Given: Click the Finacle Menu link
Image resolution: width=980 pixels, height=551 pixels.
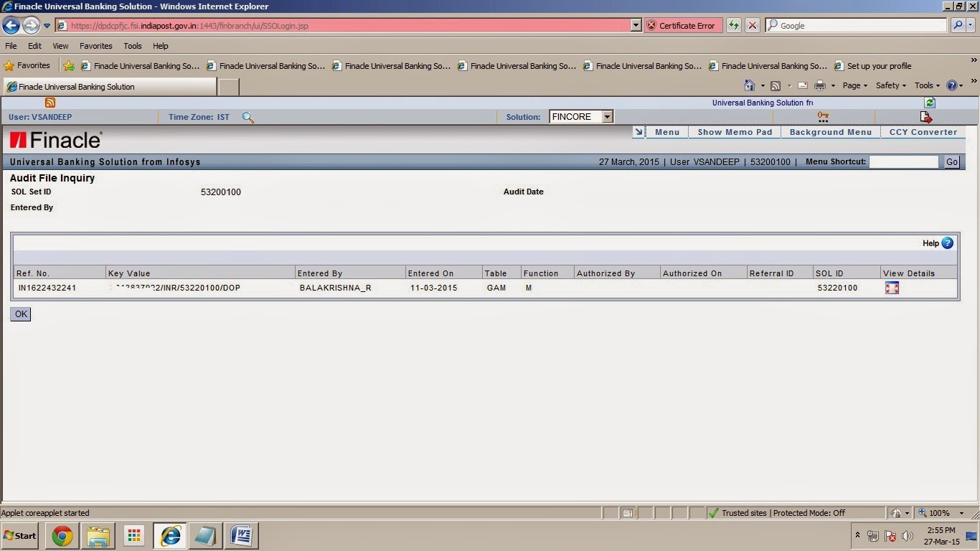Looking at the screenshot, I should [666, 132].
